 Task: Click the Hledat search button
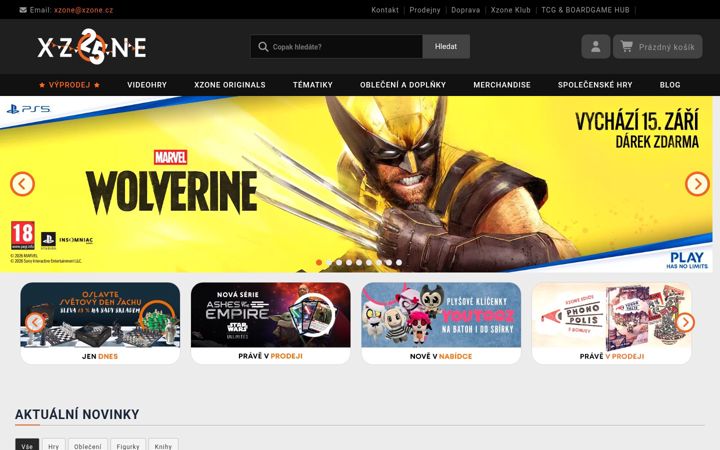[446, 46]
